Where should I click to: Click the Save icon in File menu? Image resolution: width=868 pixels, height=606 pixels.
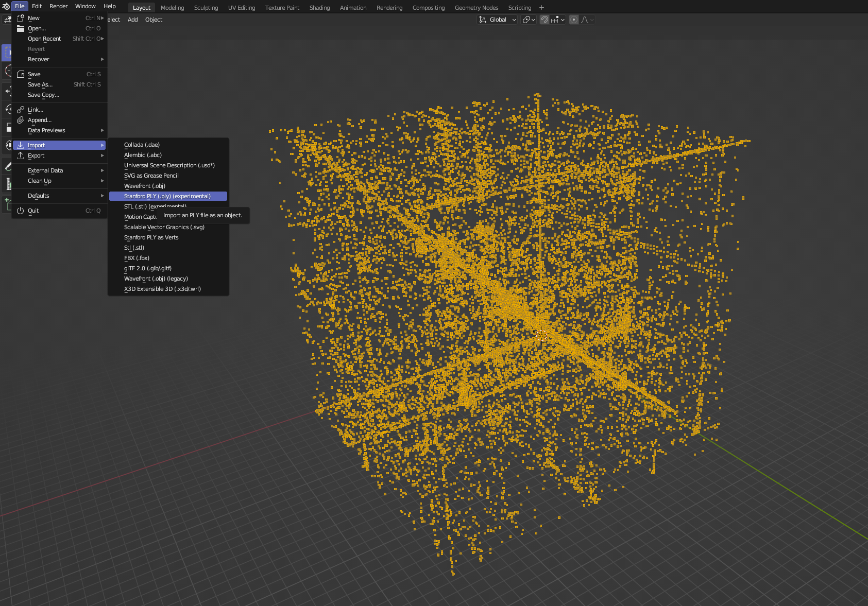21,74
